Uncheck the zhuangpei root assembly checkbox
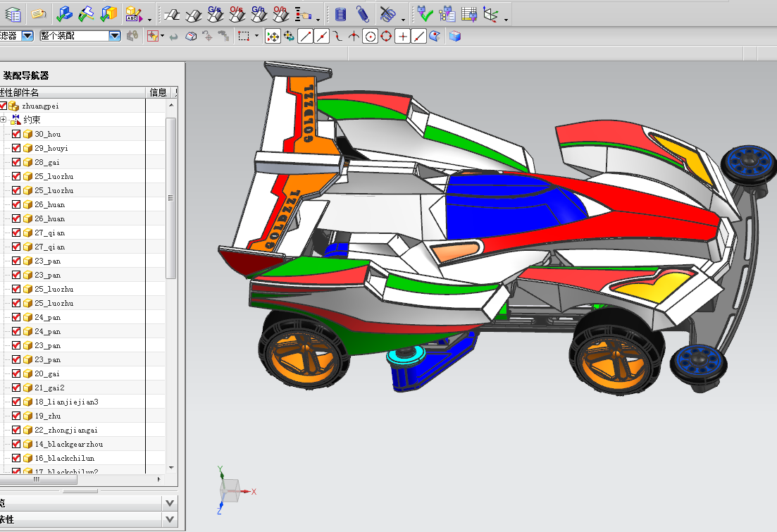Viewport: 777px width, 532px height. pos(3,106)
